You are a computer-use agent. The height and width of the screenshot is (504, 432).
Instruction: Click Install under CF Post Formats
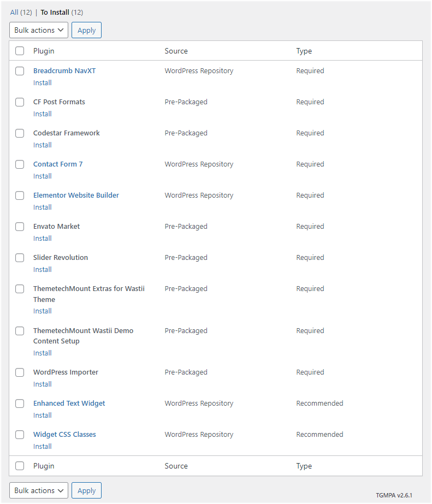(x=43, y=114)
